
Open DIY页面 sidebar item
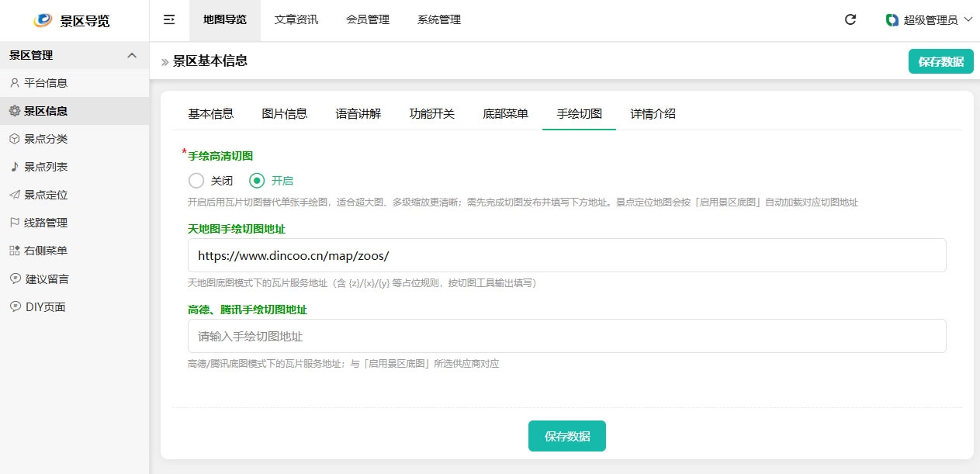pos(74,306)
